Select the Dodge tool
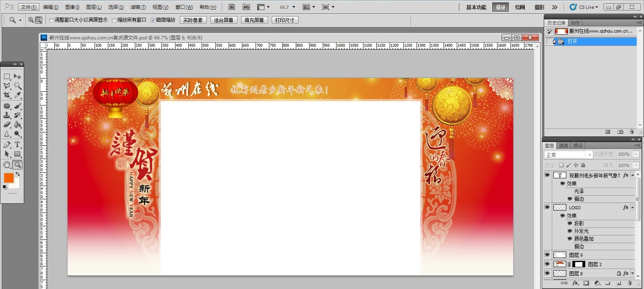Viewport: 644px width, 289px height. [17, 134]
